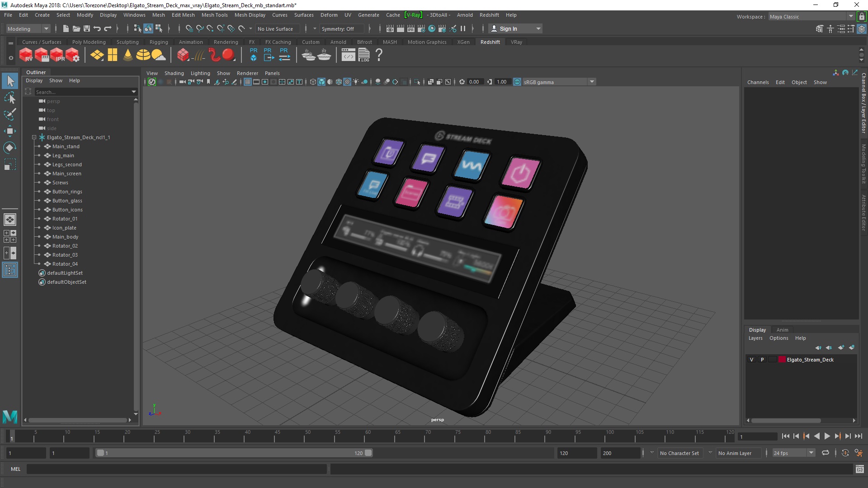This screenshot has width=868, height=488.
Task: Toggle Outliner layout button in left sidebar
Action: (x=10, y=270)
